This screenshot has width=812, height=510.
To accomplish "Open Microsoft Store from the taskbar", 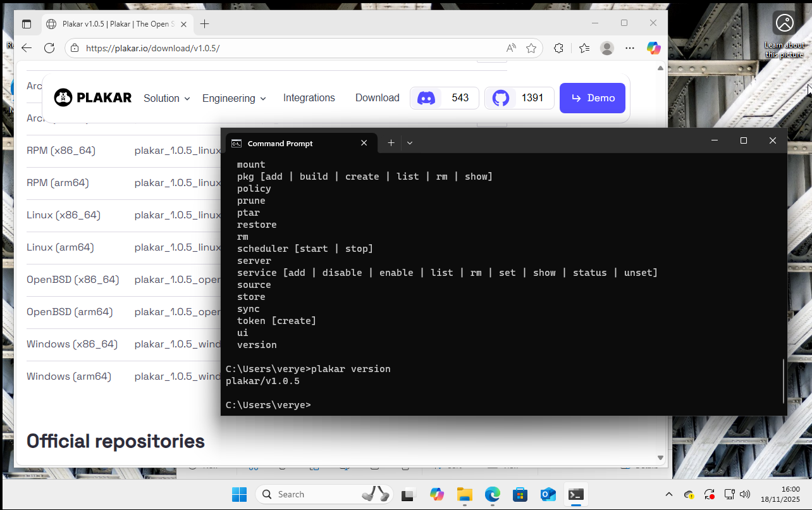I will (x=520, y=494).
